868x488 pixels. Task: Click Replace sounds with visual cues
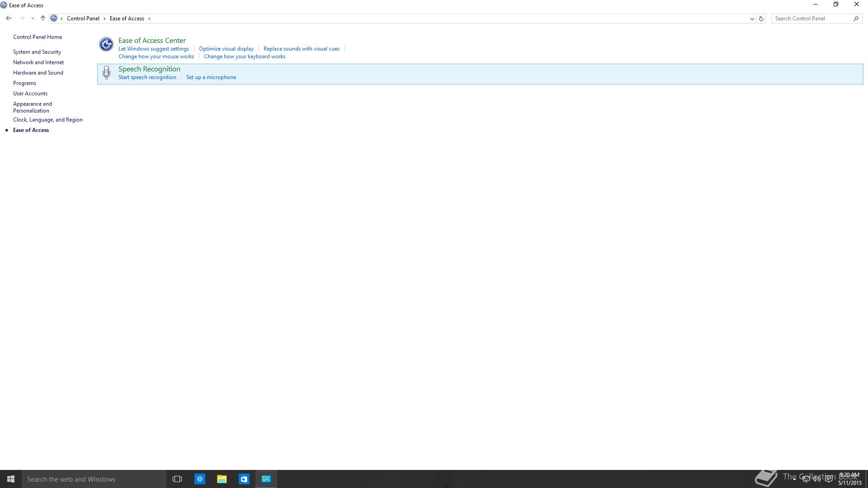tap(302, 49)
